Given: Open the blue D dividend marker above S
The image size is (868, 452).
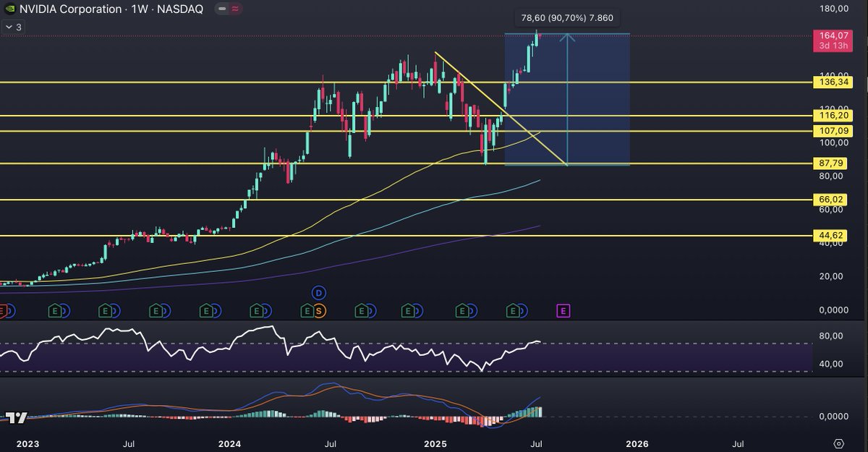Looking at the screenshot, I should [319, 293].
